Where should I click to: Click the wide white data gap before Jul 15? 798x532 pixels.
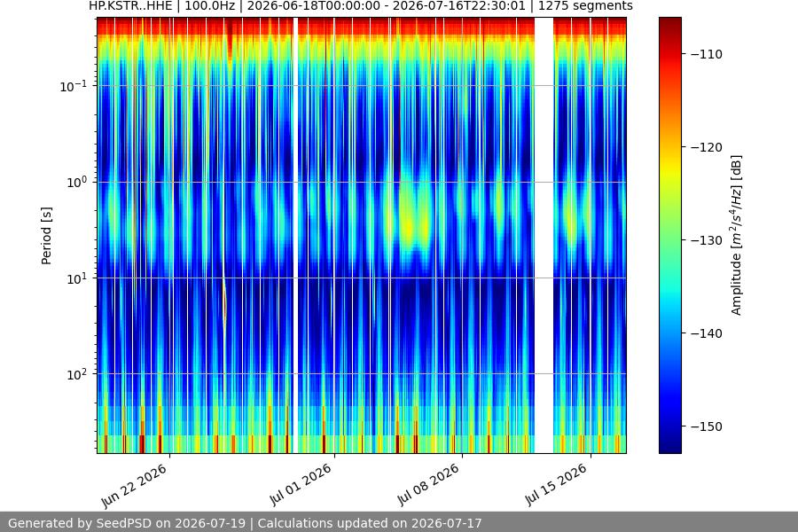pos(544,235)
